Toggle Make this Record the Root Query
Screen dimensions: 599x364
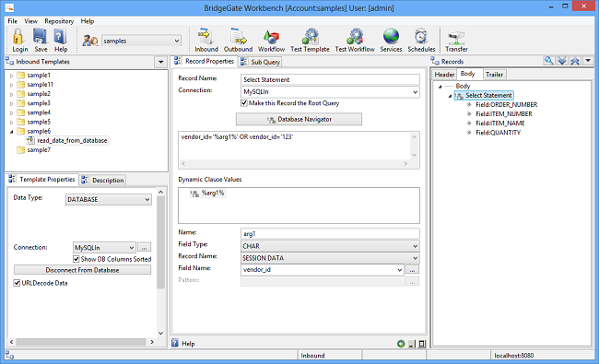coord(244,103)
